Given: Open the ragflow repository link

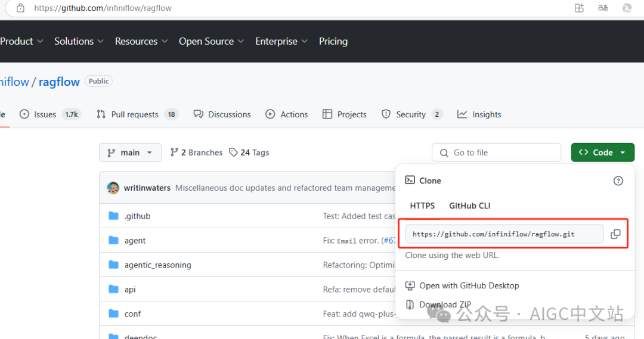Looking at the screenshot, I should click(59, 82).
